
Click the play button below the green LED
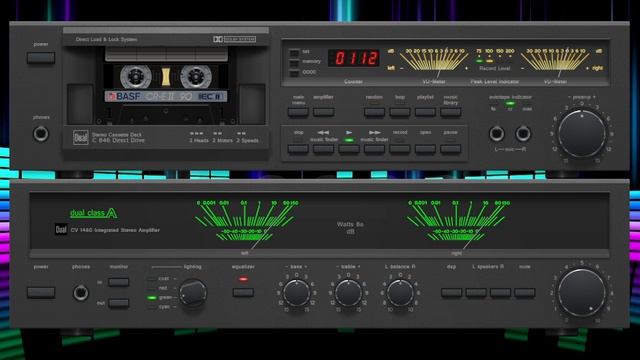point(349,149)
